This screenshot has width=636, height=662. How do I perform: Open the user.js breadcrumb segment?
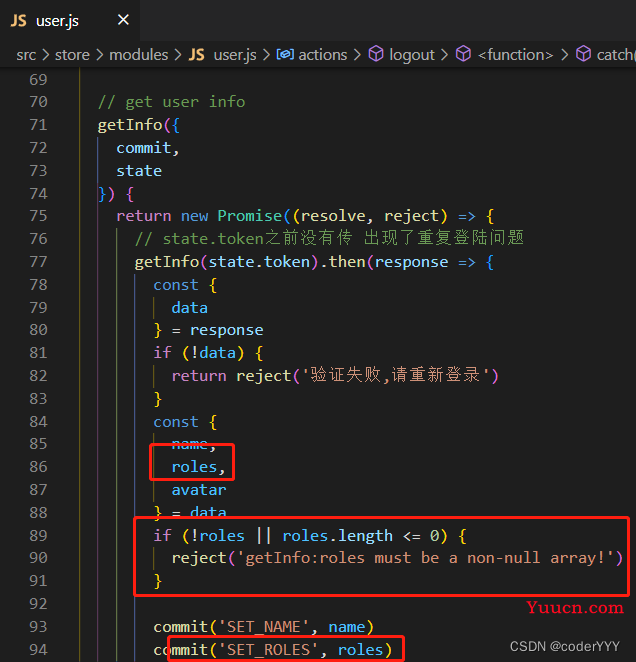(x=235, y=55)
